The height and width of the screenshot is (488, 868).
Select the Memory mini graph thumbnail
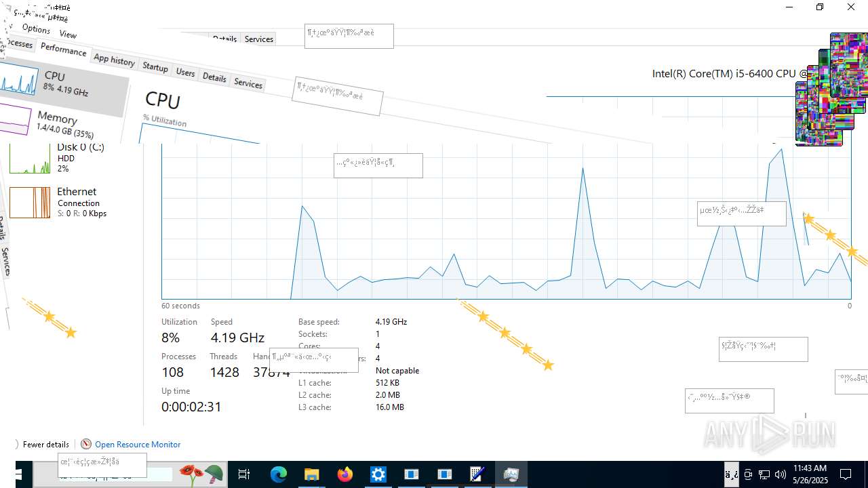click(15, 120)
